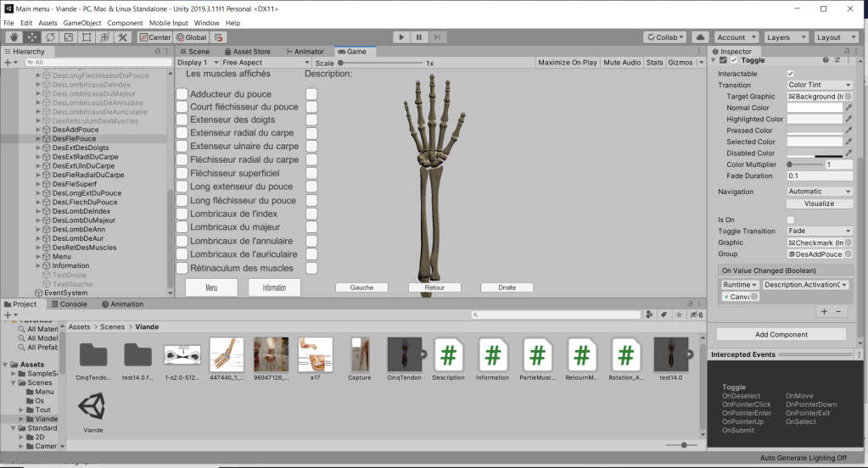The width and height of the screenshot is (868, 468).
Task: Open cloud services icon near Collab
Action: point(700,37)
